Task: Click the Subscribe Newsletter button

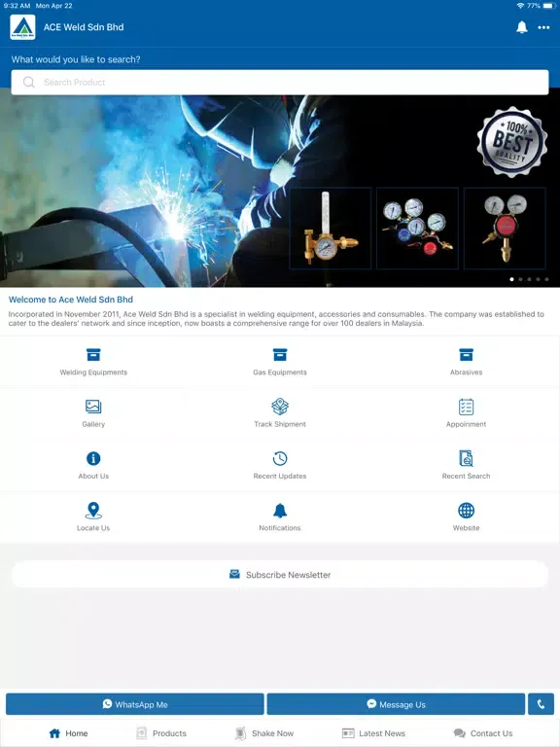Action: coord(280,575)
